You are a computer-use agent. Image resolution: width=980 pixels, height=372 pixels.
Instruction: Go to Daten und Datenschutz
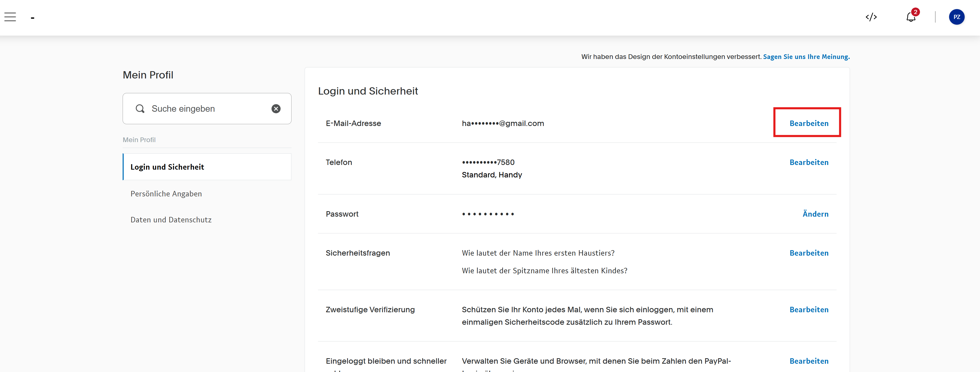point(171,220)
